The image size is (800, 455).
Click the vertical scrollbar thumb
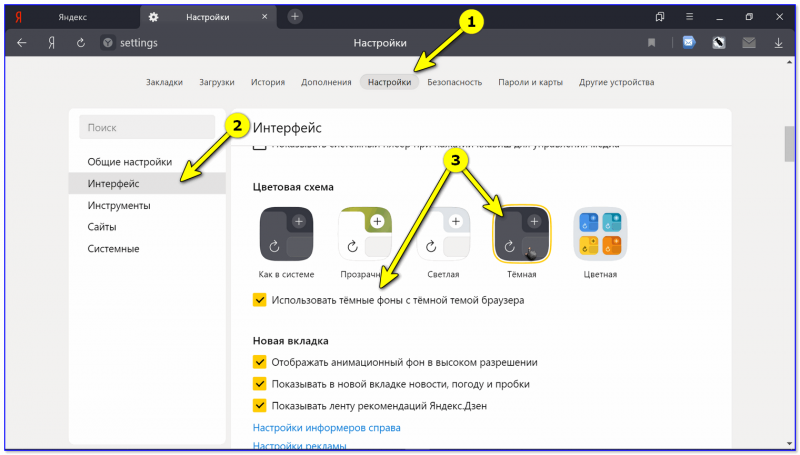[x=789, y=143]
